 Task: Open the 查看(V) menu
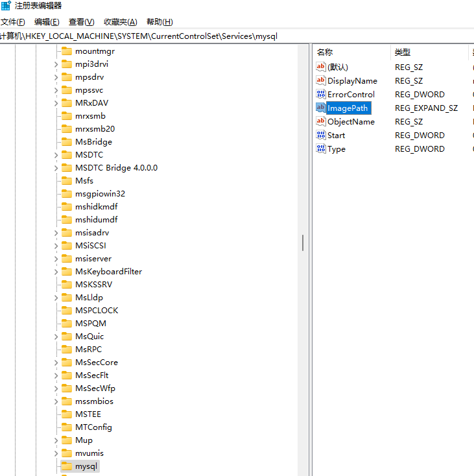[x=81, y=22]
